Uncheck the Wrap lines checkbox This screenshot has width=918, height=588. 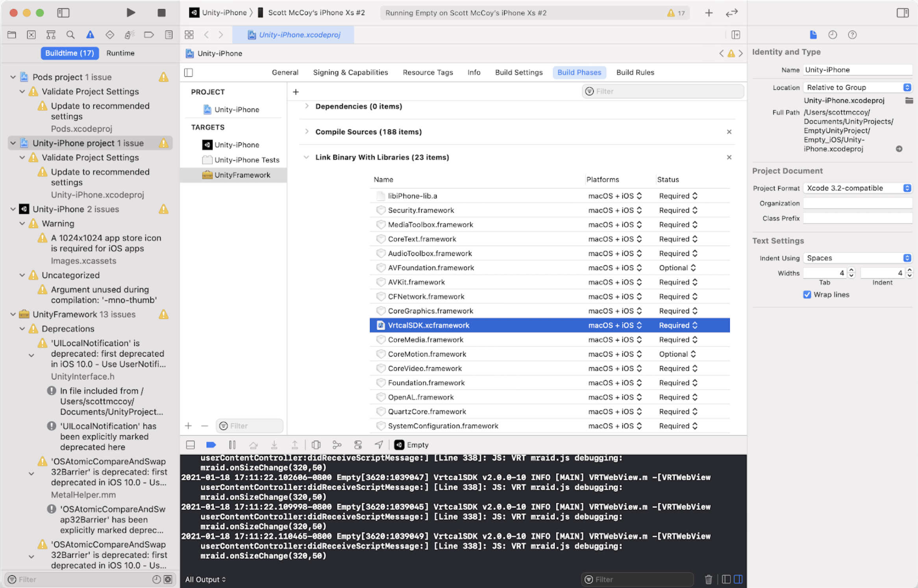pyautogui.click(x=807, y=294)
